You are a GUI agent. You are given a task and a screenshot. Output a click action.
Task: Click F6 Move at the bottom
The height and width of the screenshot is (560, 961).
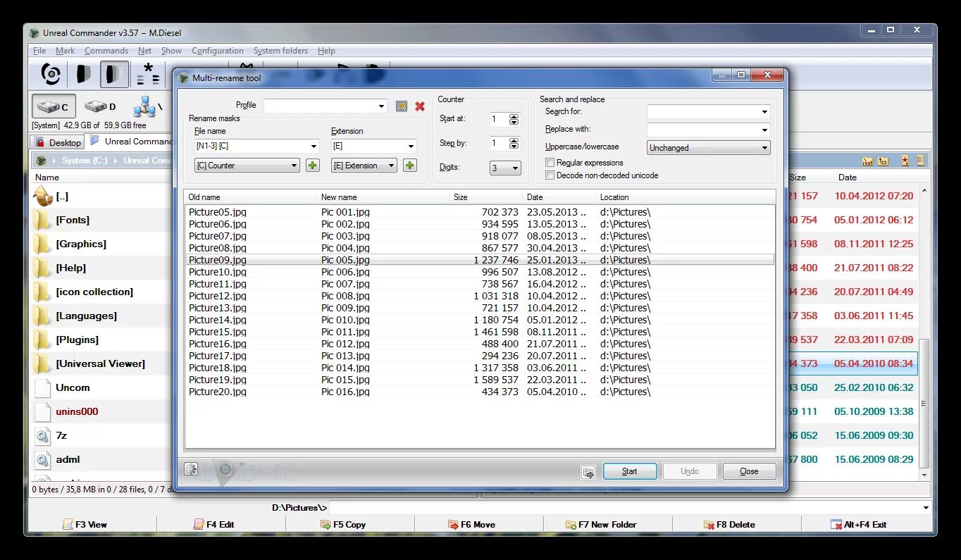coord(472,525)
